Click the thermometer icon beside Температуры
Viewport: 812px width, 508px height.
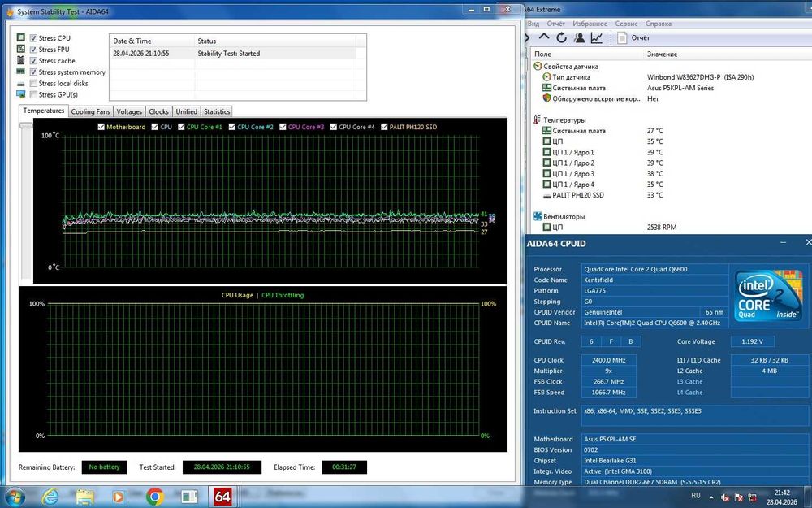click(538, 119)
